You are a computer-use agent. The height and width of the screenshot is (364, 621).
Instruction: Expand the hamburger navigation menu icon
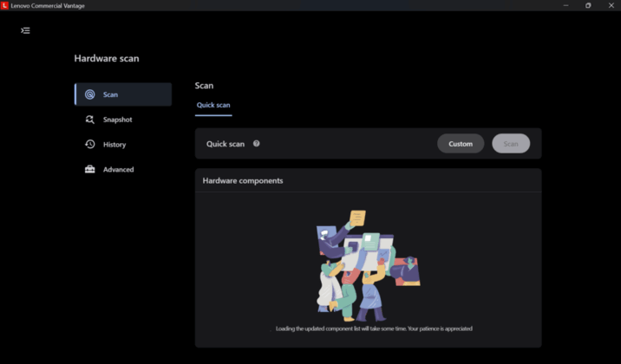coord(25,30)
